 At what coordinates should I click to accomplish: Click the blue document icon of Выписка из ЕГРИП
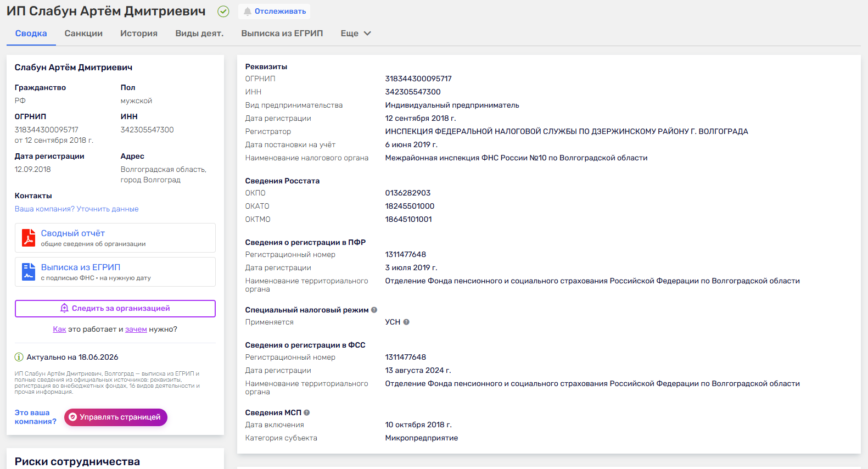[29, 272]
